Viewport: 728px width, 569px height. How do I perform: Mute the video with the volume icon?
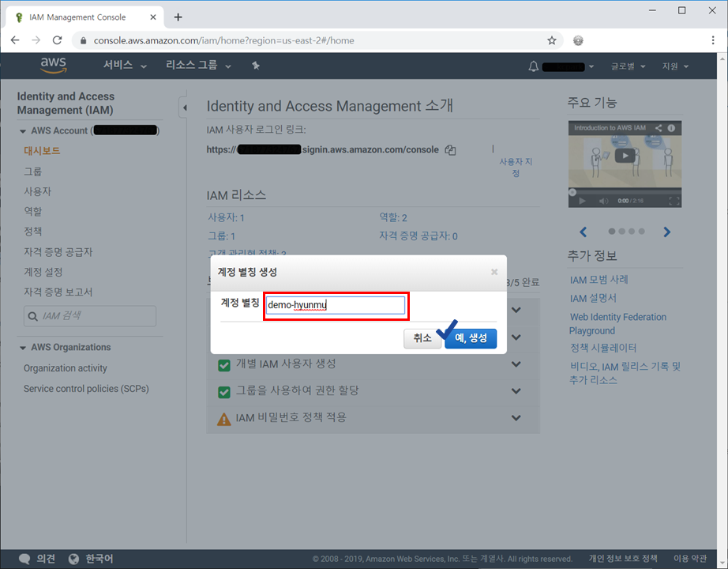(x=603, y=201)
